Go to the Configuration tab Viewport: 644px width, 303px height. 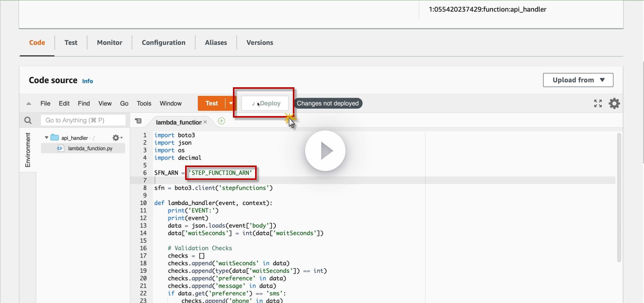tap(163, 42)
